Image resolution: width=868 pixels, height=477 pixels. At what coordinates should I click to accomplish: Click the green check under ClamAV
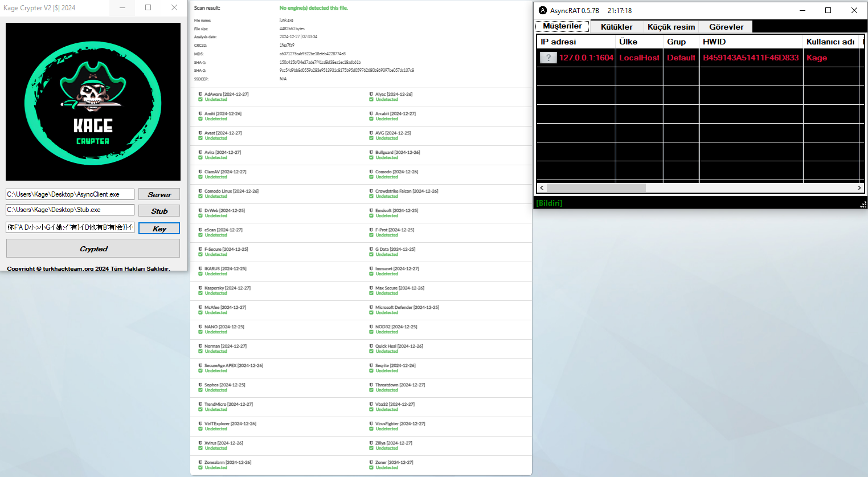point(200,177)
